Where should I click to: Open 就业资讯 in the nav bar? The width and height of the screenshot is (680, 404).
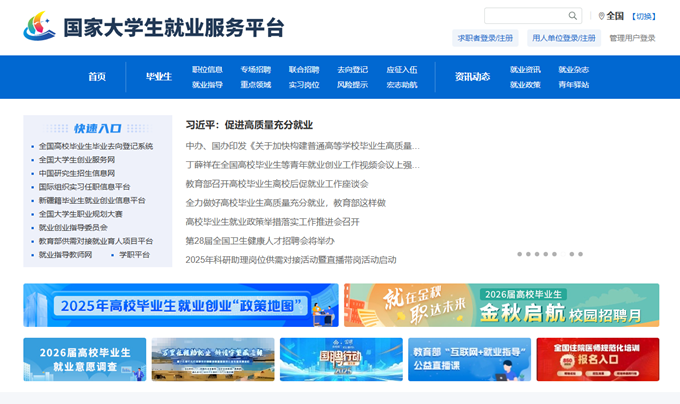coord(525,69)
